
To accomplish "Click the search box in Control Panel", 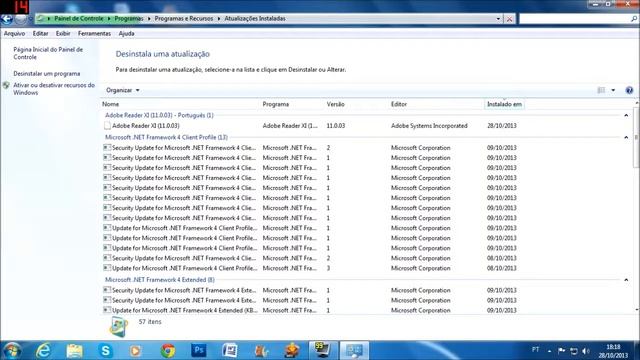I will 574,19.
